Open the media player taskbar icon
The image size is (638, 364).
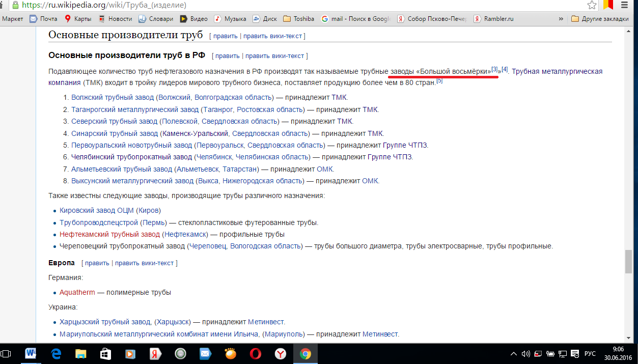[x=131, y=353]
